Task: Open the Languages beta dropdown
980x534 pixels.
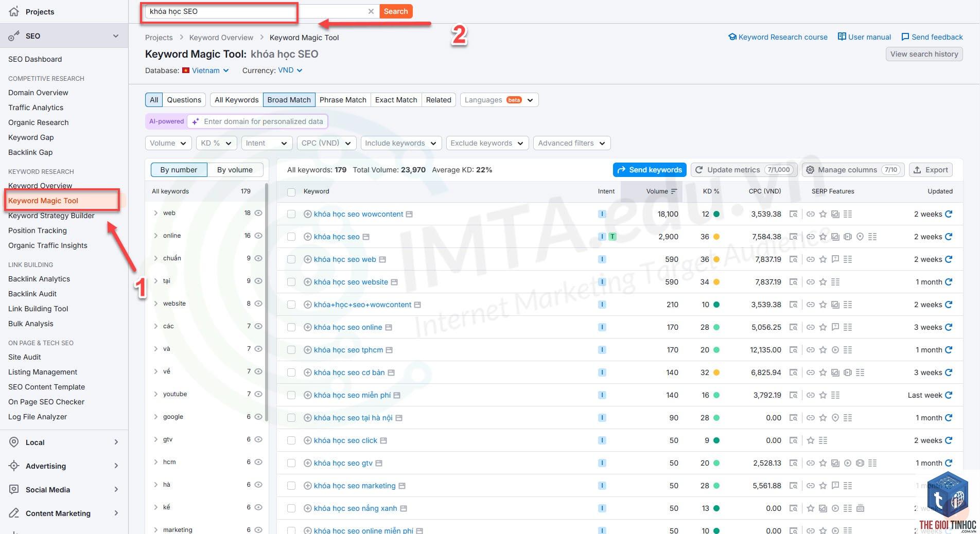Action: tap(499, 100)
